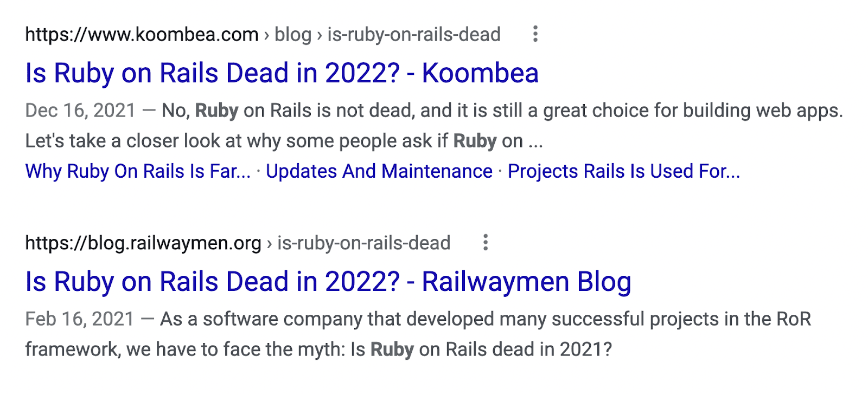Follow the "Why Ruby On Rails Is Far..." sitelink
Screen dimensions: 868x395
[x=138, y=171]
